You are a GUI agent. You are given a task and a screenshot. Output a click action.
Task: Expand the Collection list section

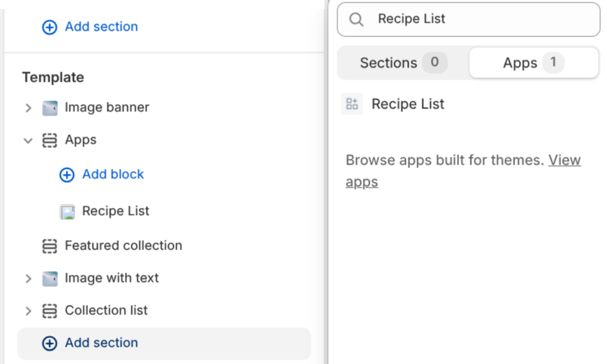point(29,311)
